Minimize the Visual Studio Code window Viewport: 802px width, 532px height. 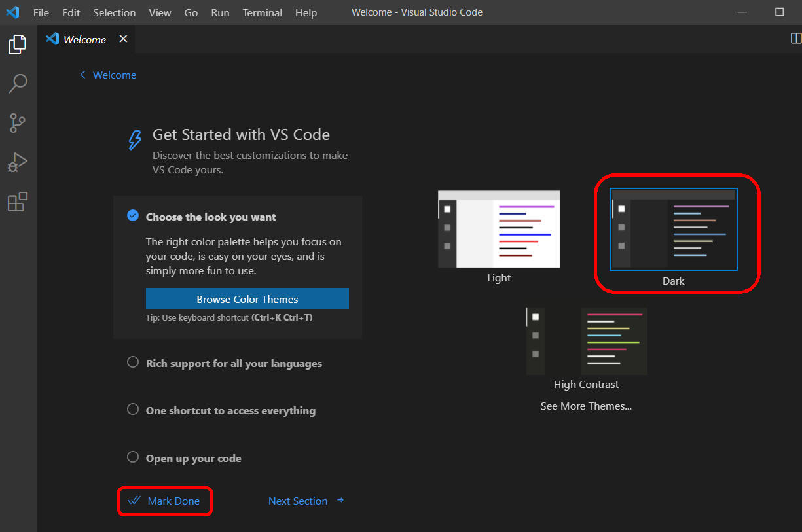(x=742, y=12)
